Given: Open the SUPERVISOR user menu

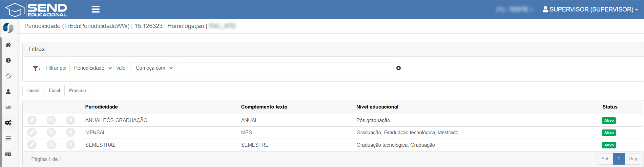Looking at the screenshot, I should point(590,9).
